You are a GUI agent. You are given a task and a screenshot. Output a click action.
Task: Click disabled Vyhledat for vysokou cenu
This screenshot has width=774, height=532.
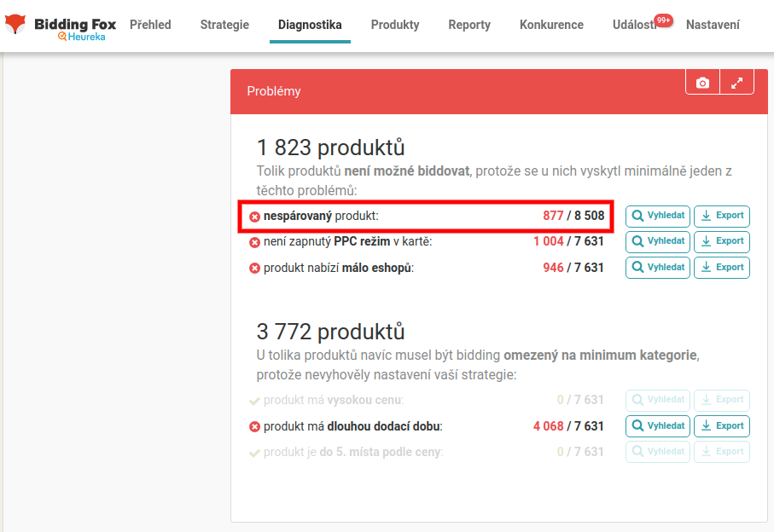tap(657, 400)
